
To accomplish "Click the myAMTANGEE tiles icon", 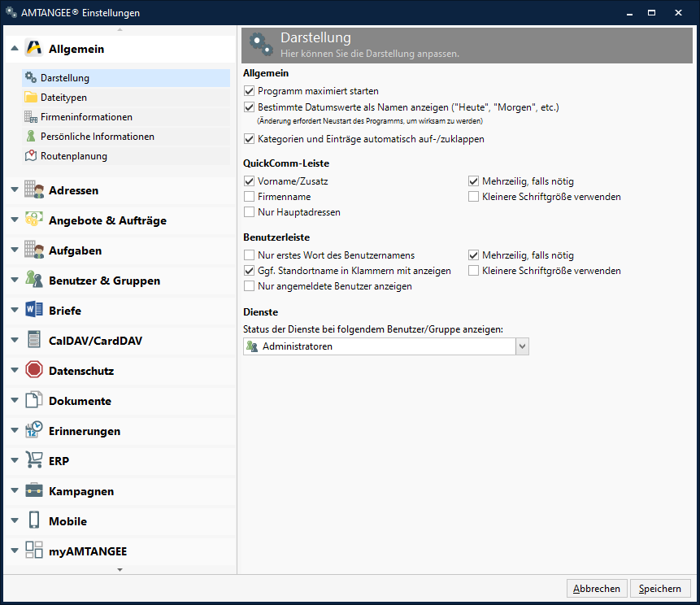I will pyautogui.click(x=34, y=551).
